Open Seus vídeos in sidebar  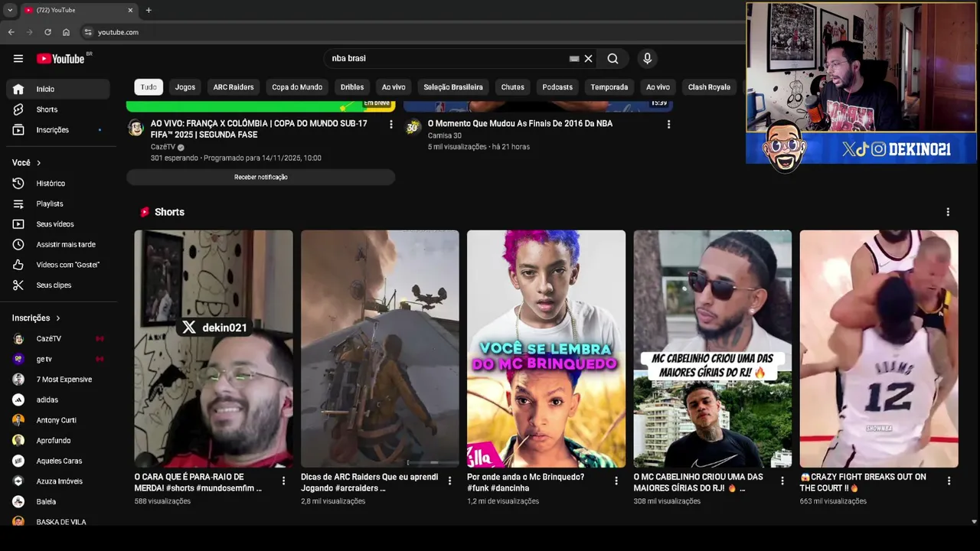tap(57, 224)
